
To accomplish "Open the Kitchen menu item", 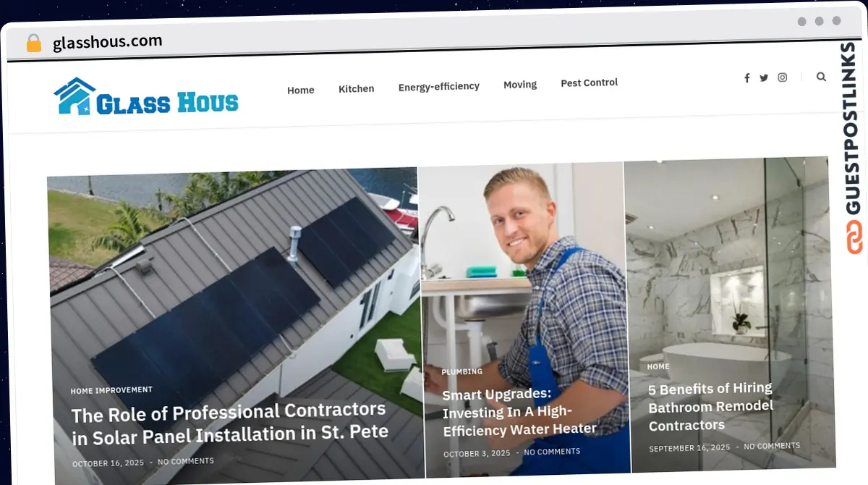I will 357,88.
